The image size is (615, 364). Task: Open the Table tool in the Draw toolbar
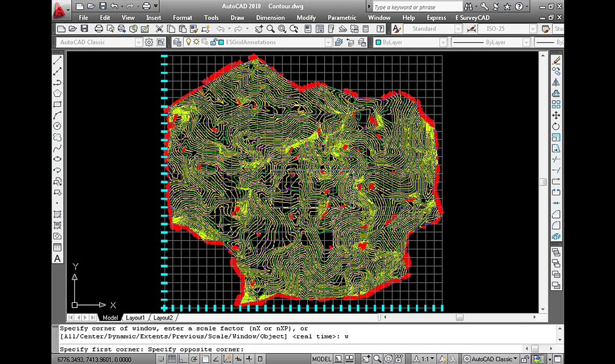click(x=57, y=247)
